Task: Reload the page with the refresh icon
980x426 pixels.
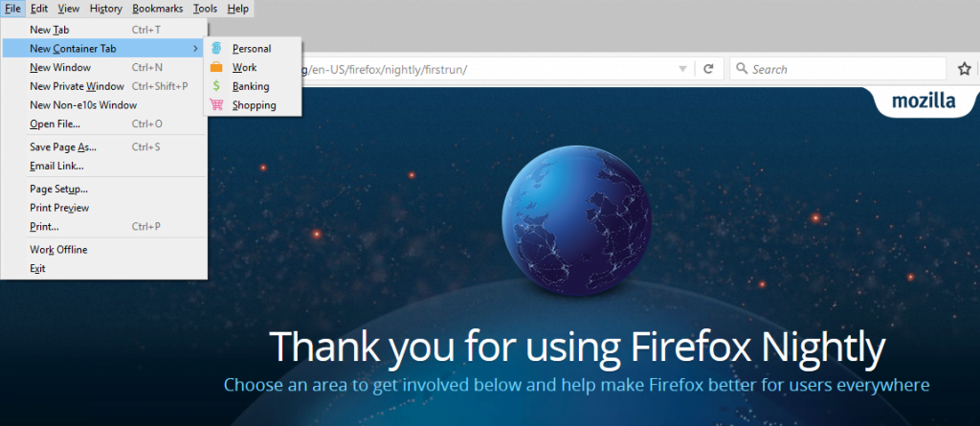Action: pos(708,69)
